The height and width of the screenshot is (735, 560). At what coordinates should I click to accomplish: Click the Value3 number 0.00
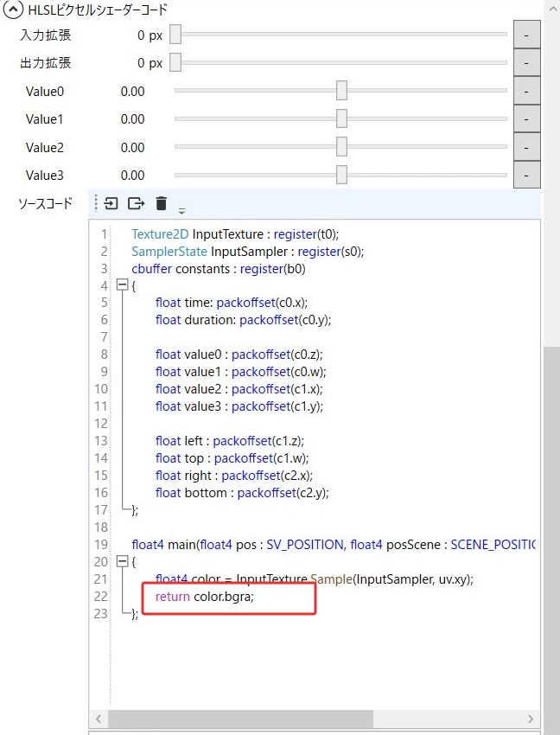tap(132, 176)
